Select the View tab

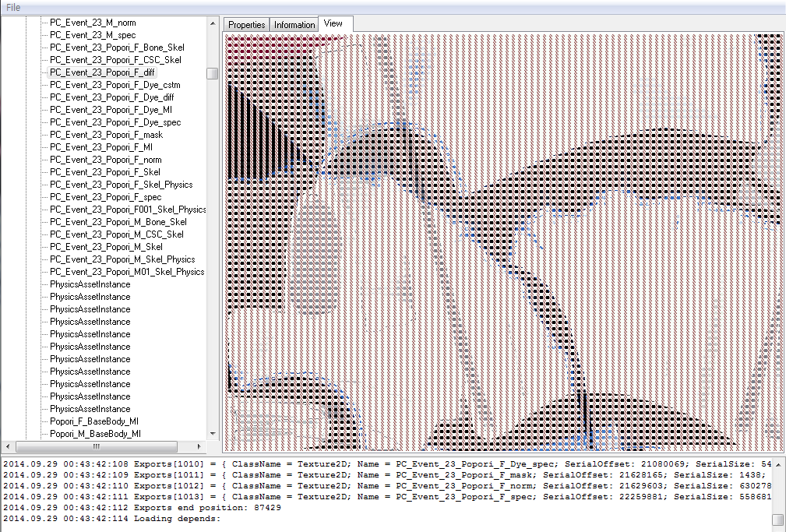[333, 23]
